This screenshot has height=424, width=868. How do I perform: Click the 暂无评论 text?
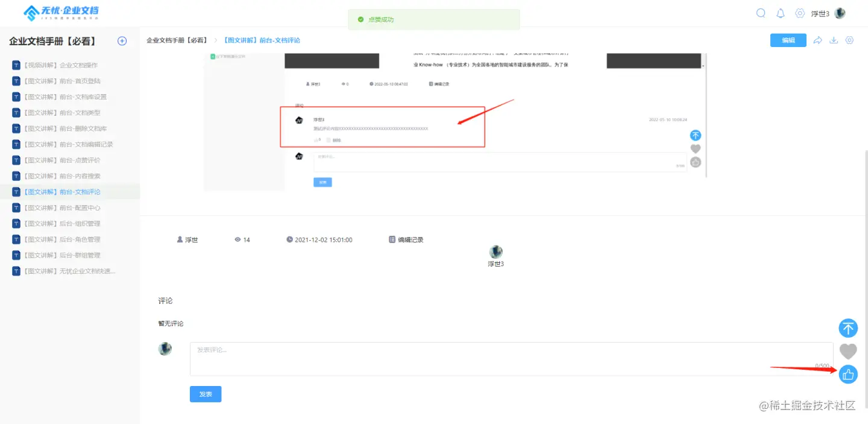point(171,324)
